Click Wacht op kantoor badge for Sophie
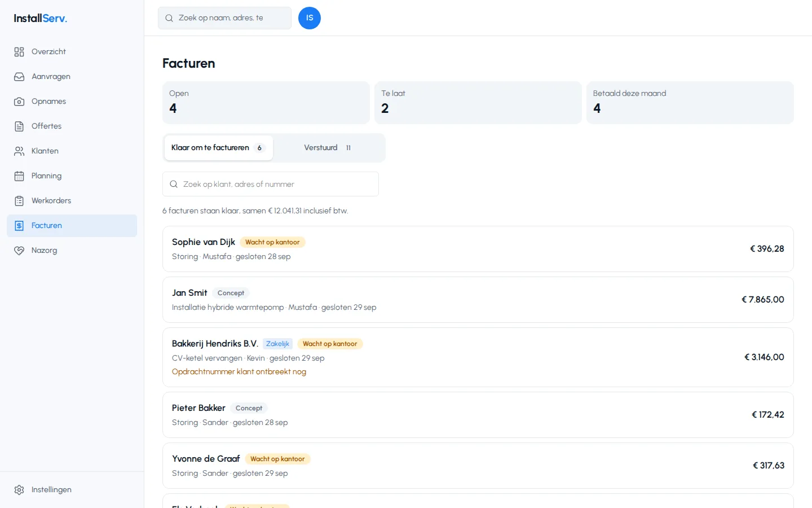 [272, 242]
